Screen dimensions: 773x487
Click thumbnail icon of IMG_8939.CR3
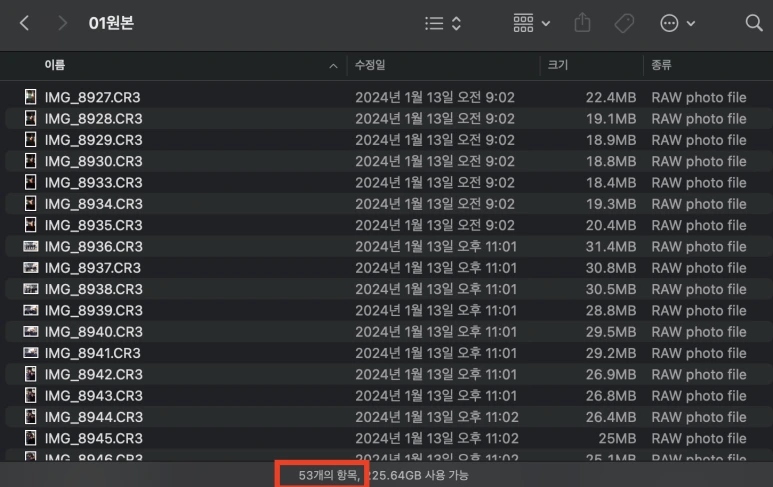(x=31, y=310)
